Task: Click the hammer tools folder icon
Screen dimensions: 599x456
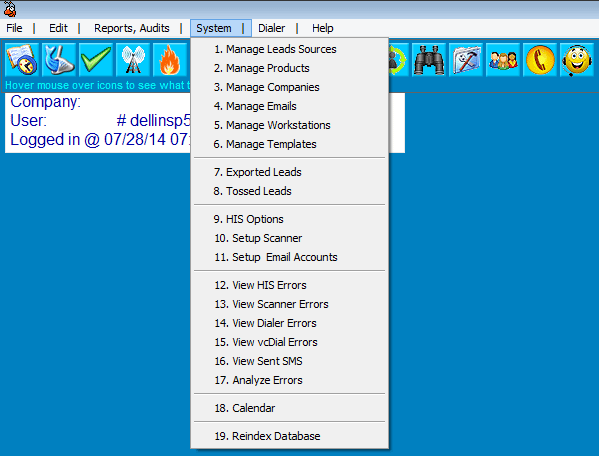Action: click(466, 60)
